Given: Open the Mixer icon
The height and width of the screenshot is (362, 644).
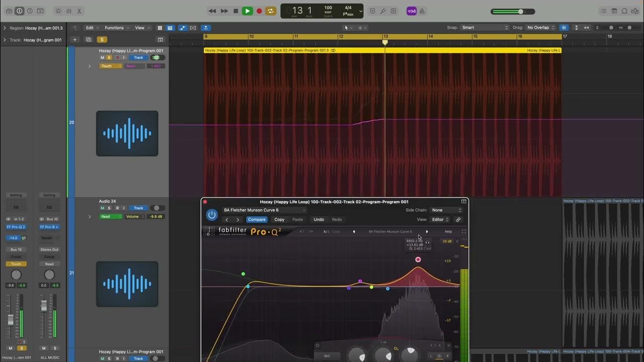Looking at the screenshot, I should (x=69, y=11).
